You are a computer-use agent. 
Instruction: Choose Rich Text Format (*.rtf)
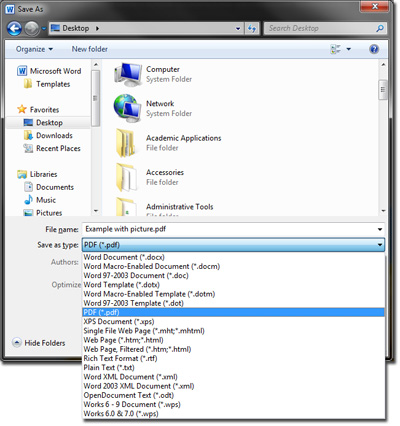tap(233, 359)
